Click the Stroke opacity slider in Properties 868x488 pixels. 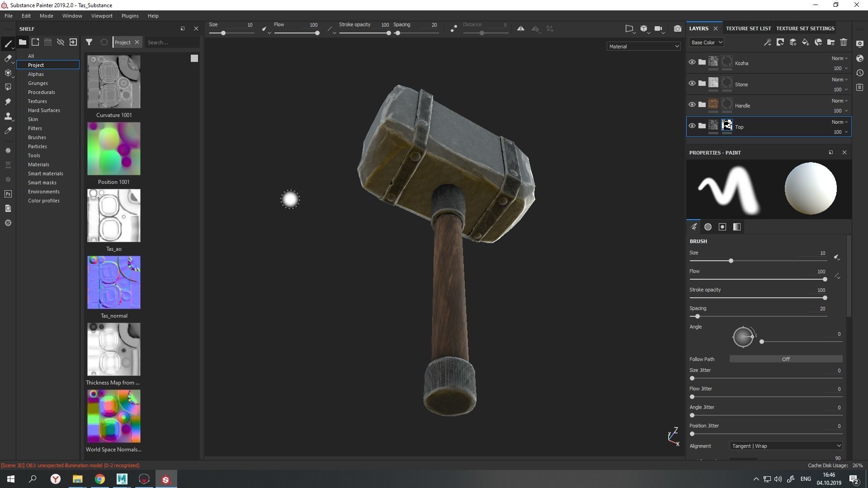pyautogui.click(x=758, y=298)
